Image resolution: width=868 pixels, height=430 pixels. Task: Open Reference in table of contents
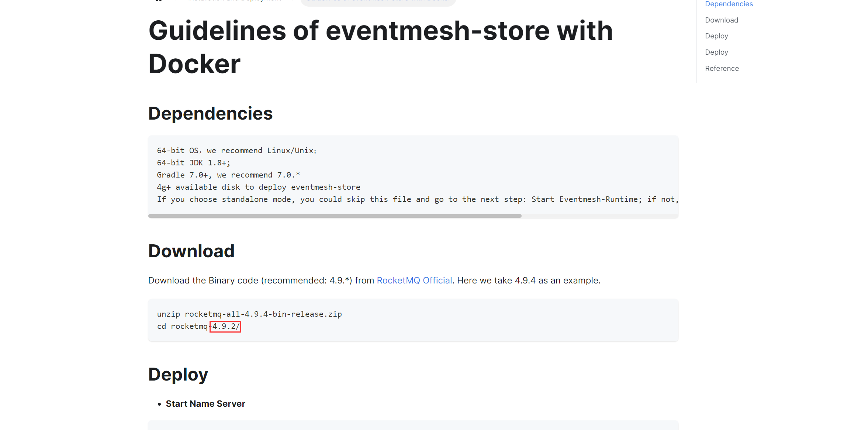tap(722, 68)
